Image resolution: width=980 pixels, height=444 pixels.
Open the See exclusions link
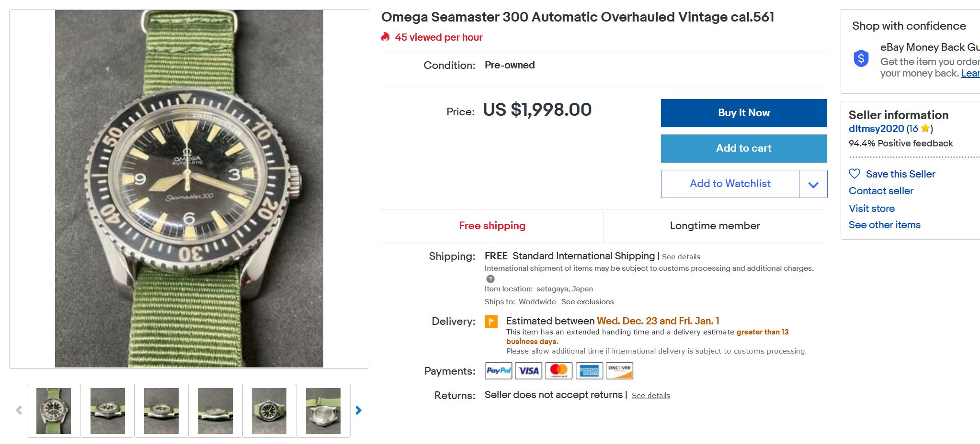pos(587,302)
